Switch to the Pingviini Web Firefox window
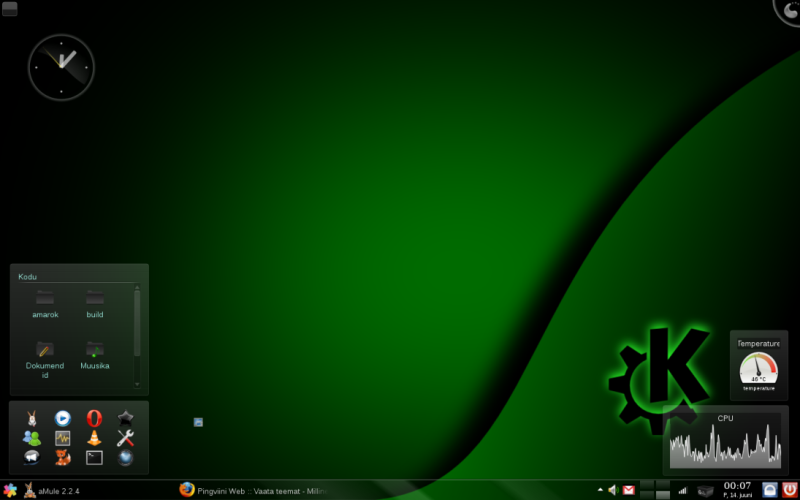This screenshot has width=800, height=500. pyautogui.click(x=253, y=491)
